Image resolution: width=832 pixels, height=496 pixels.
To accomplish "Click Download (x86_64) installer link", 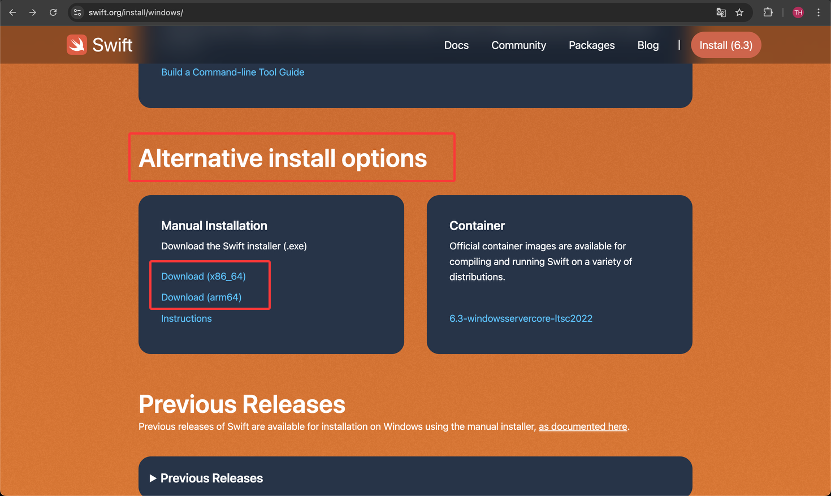I will click(203, 276).
